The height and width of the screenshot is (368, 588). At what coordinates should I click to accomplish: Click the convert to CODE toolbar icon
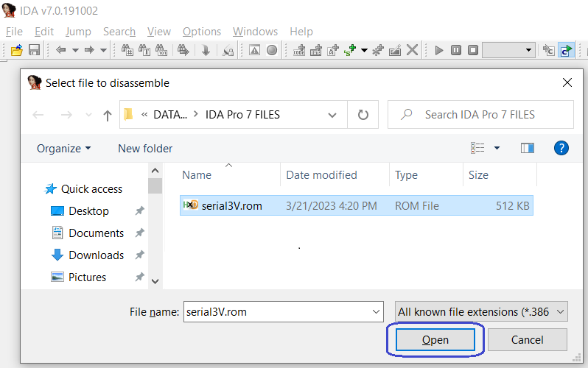coord(299,50)
